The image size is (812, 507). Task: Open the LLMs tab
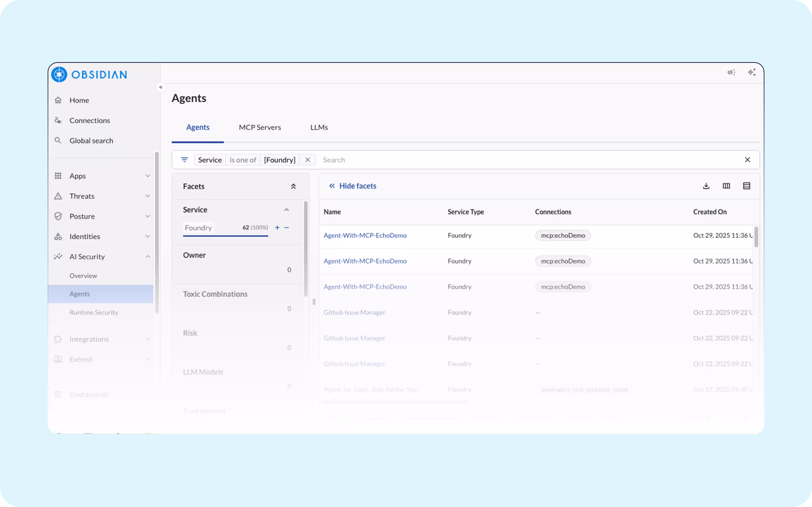[319, 127]
